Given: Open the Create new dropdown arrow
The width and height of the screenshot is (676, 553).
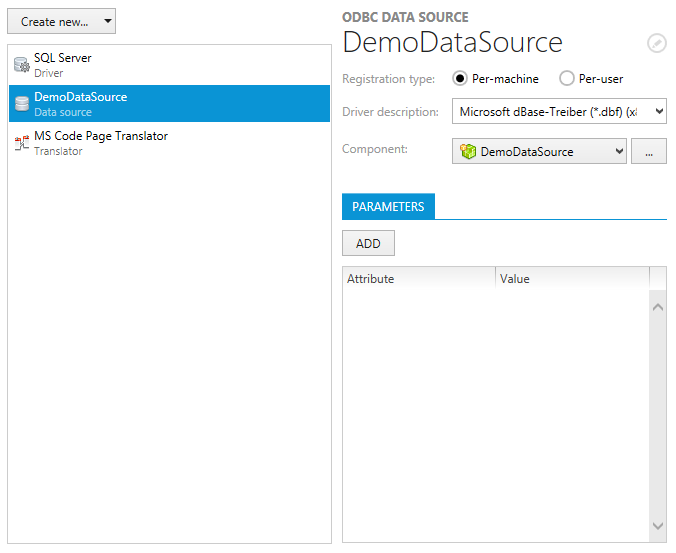Looking at the screenshot, I should click(x=107, y=21).
